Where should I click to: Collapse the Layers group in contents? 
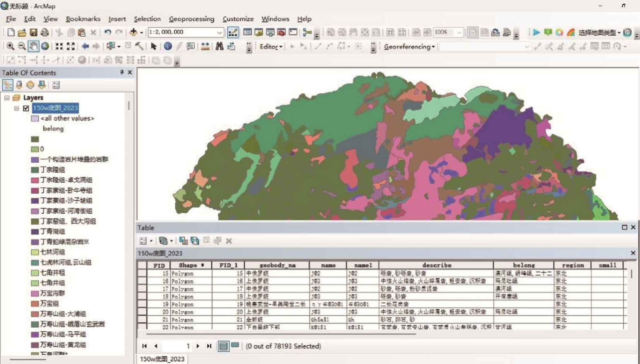click(7, 98)
